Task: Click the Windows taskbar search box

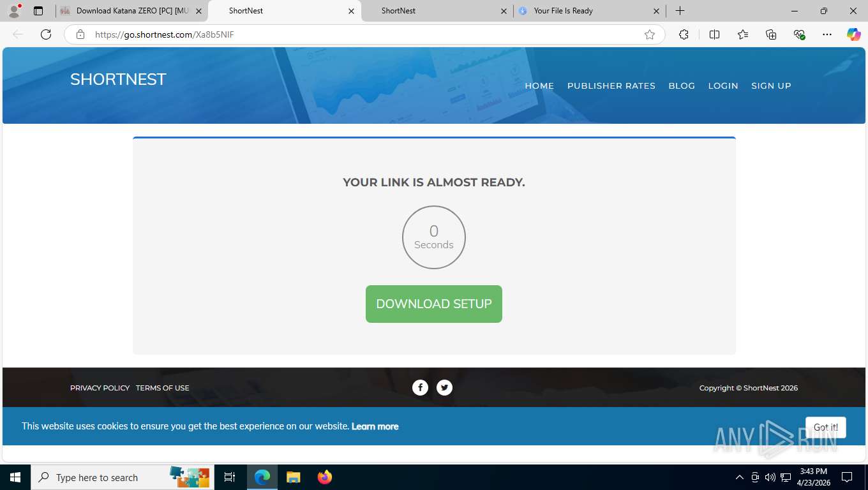Action: pyautogui.click(x=121, y=477)
